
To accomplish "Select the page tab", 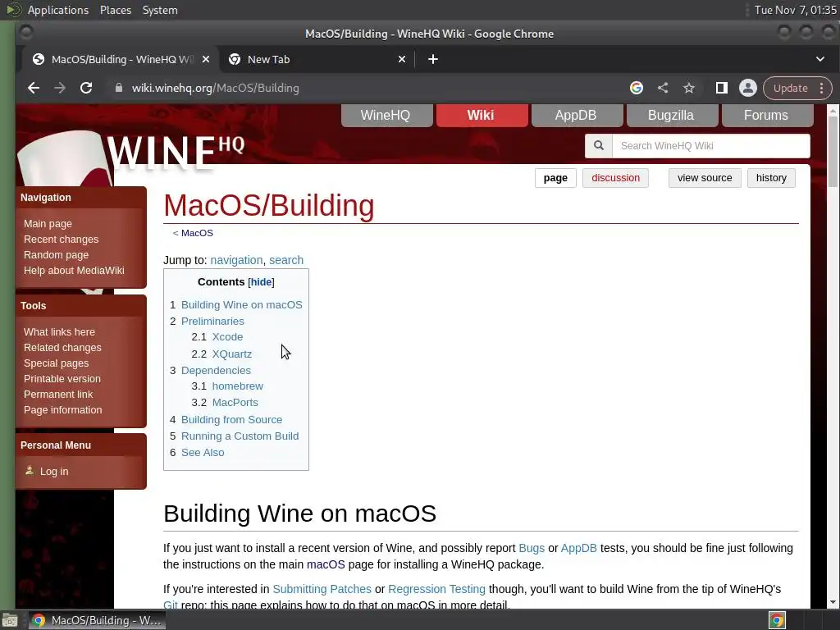I will coord(555,178).
